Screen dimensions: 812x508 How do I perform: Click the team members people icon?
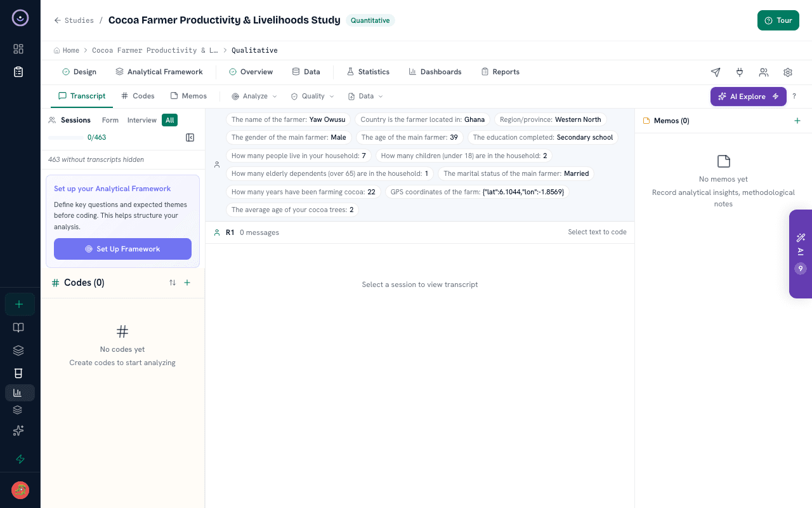click(x=764, y=72)
